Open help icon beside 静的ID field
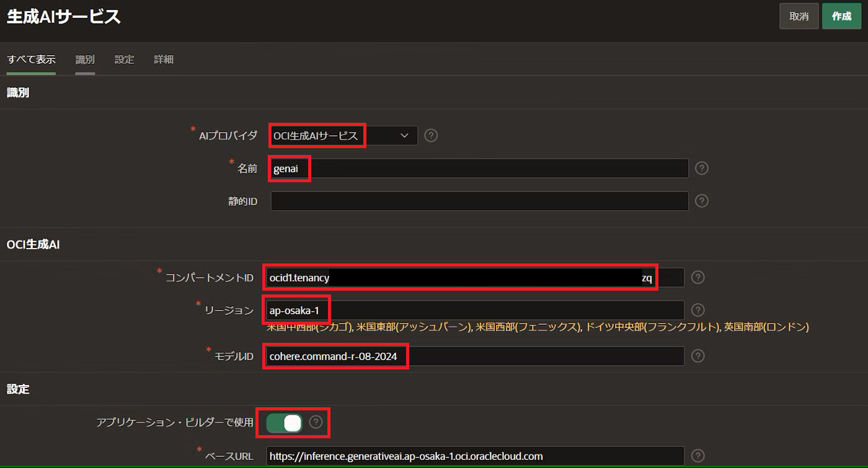Image resolution: width=868 pixels, height=468 pixels. (702, 201)
